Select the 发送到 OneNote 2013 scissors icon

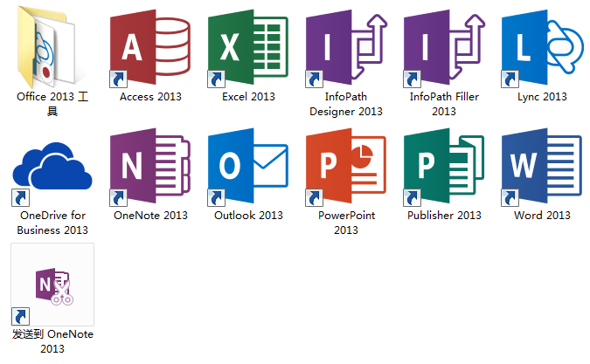pos(52,285)
